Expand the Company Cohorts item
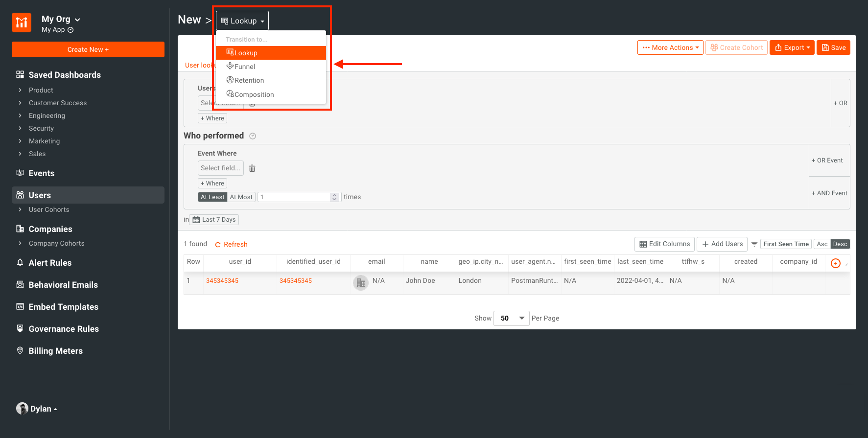Viewport: 868px width, 438px height. click(x=20, y=243)
